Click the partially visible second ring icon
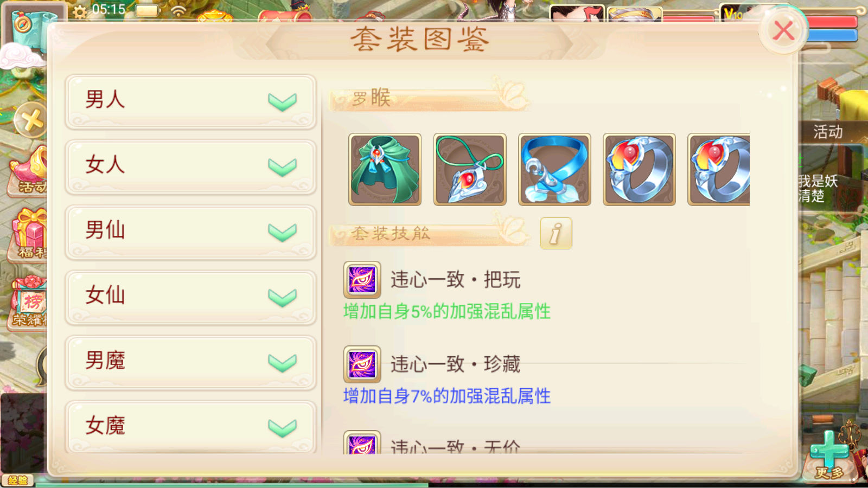This screenshot has width=868, height=488. click(719, 169)
